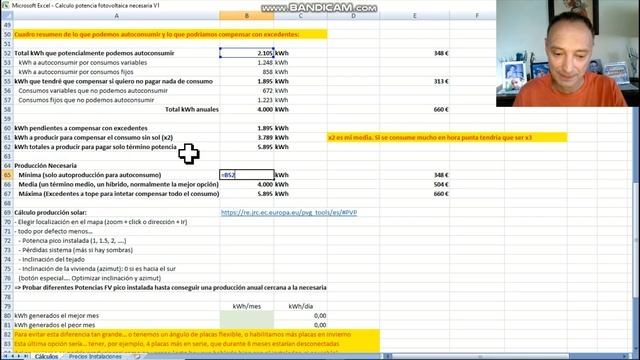Select row 52 header
Viewport: 640px width, 360px height.
(x=7, y=53)
